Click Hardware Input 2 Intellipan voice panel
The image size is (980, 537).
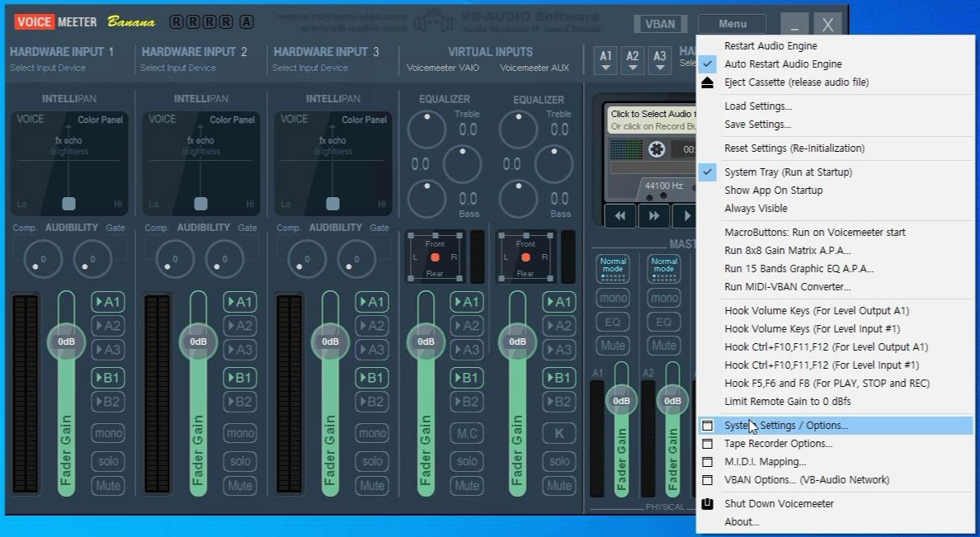click(201, 164)
